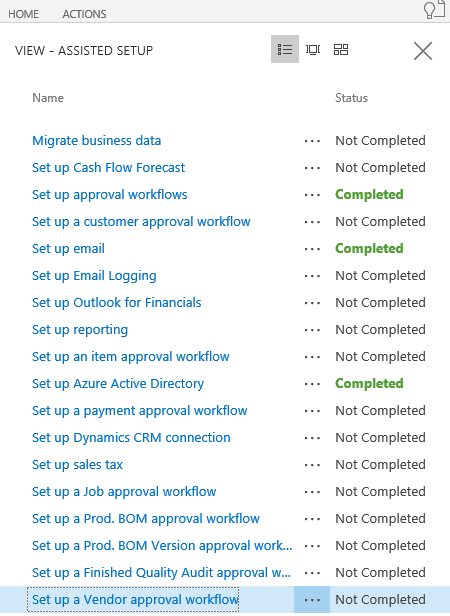Sort by the Status column header
The width and height of the screenshot is (450, 616).
[x=351, y=98]
